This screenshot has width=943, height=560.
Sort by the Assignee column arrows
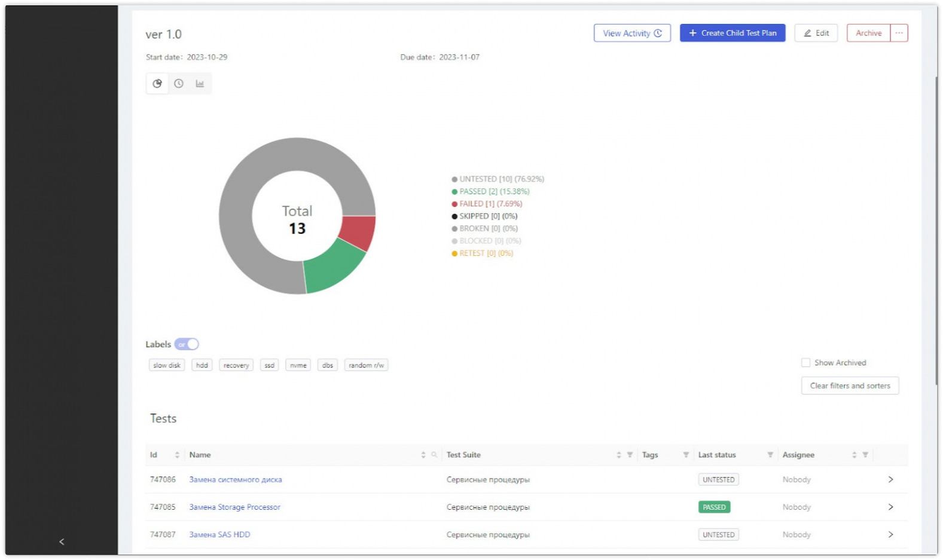point(855,455)
